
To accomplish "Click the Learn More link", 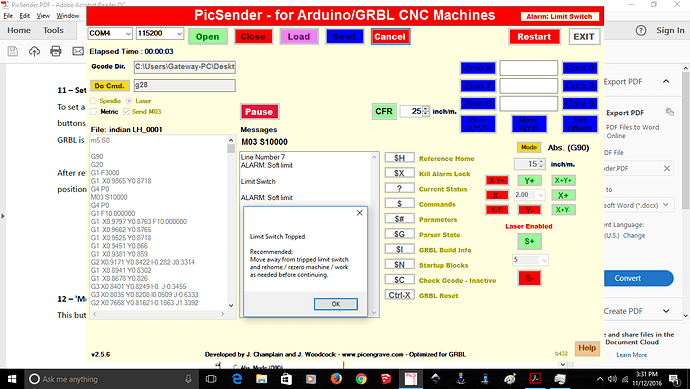I will click(631, 355).
